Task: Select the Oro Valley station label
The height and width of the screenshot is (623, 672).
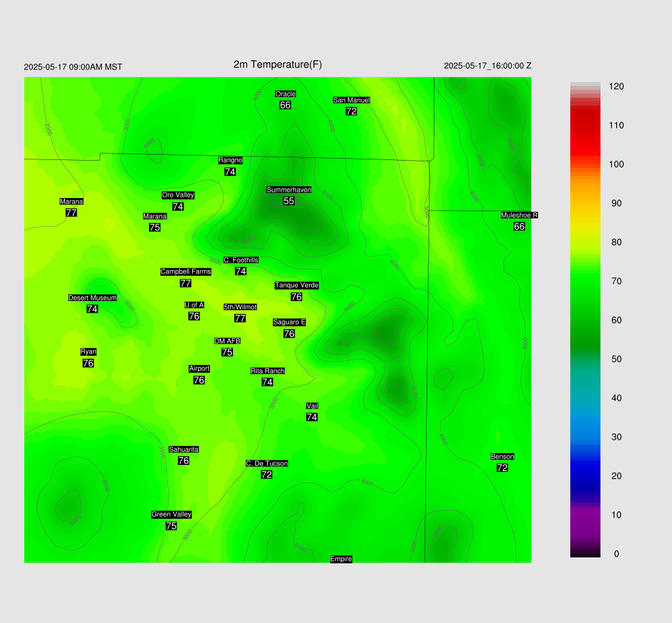Action: [x=178, y=195]
